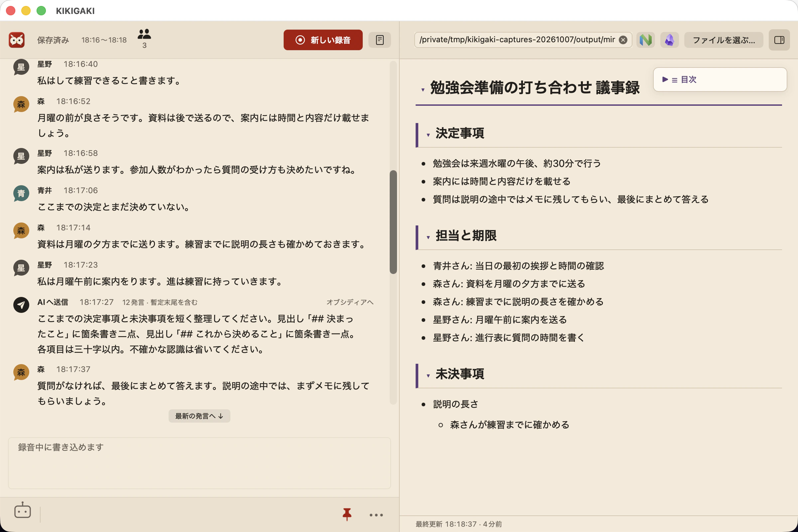Click the AIへ送信 paper plane icon

coord(21,305)
